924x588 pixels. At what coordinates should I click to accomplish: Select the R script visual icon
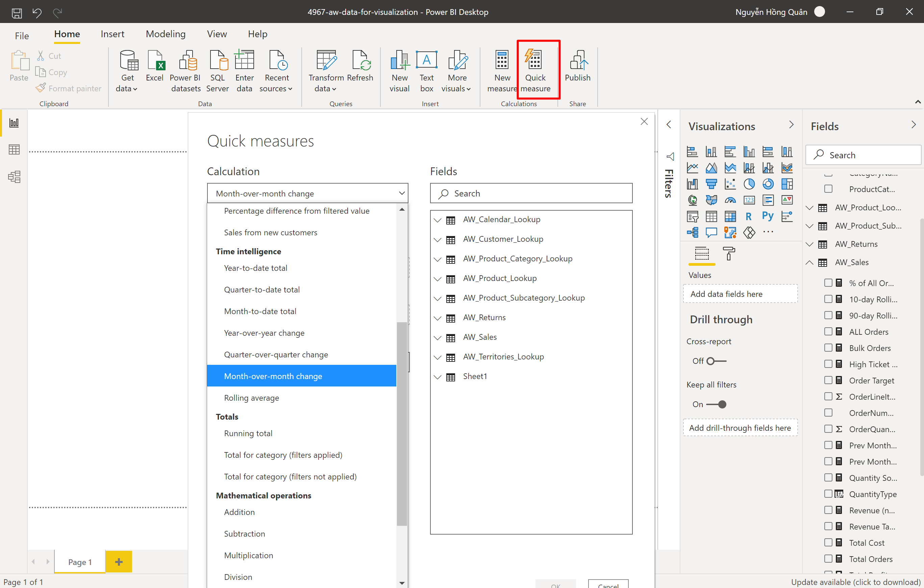pos(749,216)
